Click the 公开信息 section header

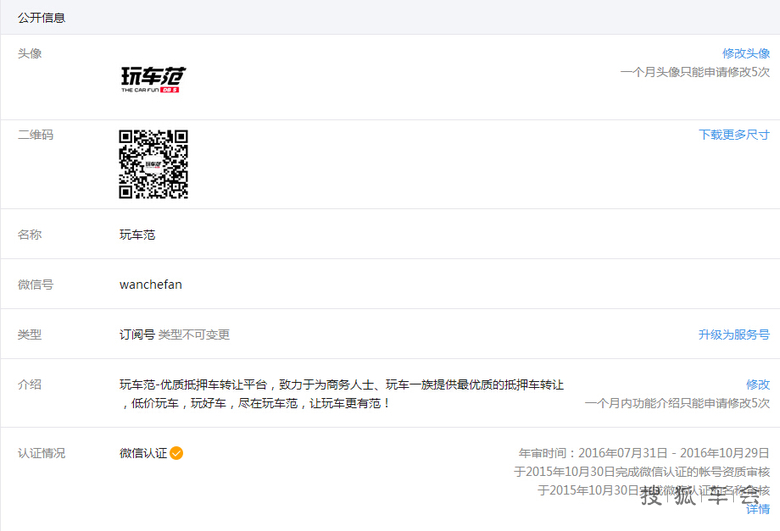point(42,18)
